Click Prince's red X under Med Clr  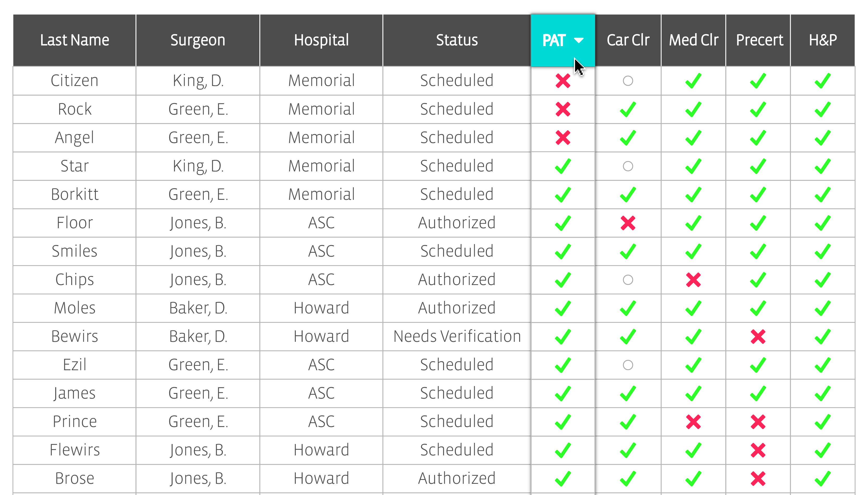click(693, 422)
